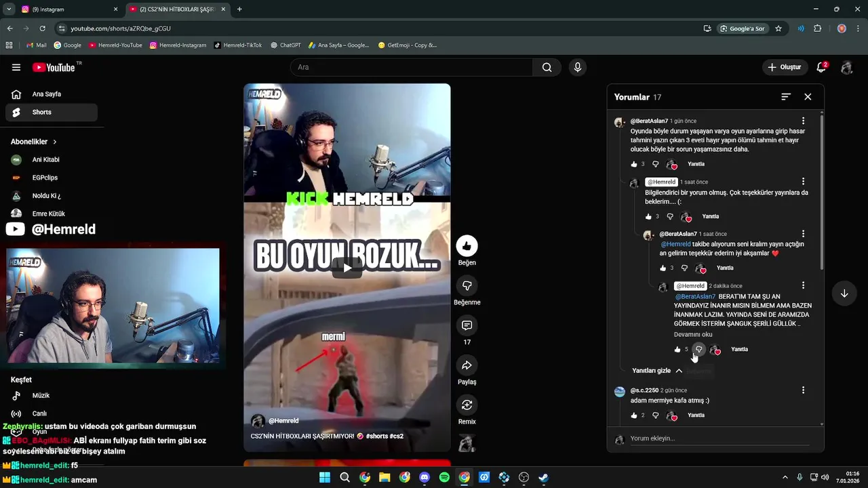The image size is (868, 488).
Task: Like the short with the Beğen button
Action: tap(467, 246)
